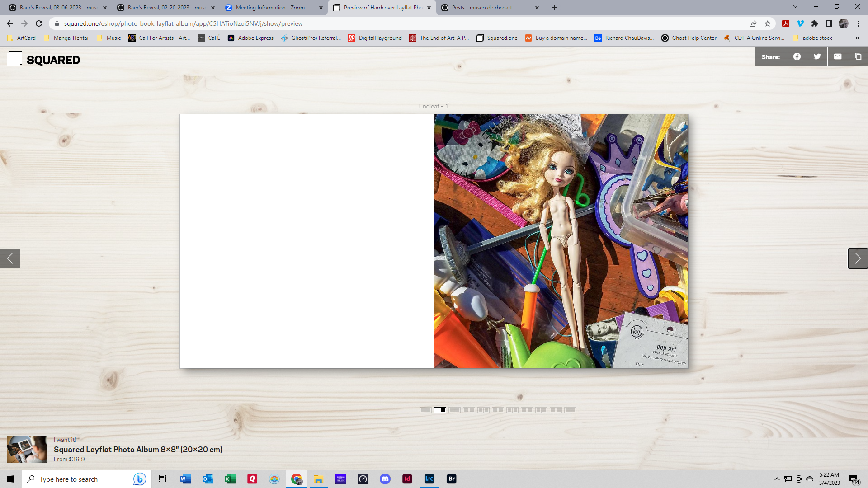Open the Manga-Hentai bookmark folder
The height and width of the screenshot is (488, 868).
point(66,38)
